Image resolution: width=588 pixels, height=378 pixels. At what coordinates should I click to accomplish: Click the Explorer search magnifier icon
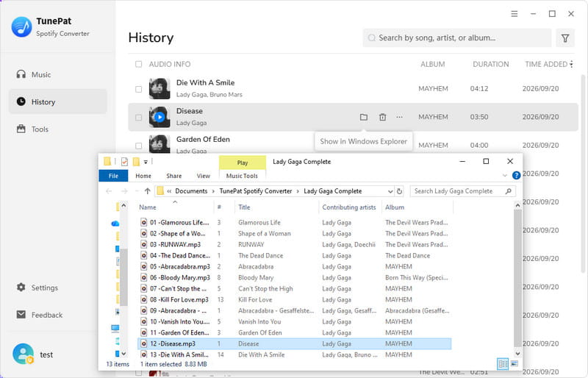[x=508, y=191]
